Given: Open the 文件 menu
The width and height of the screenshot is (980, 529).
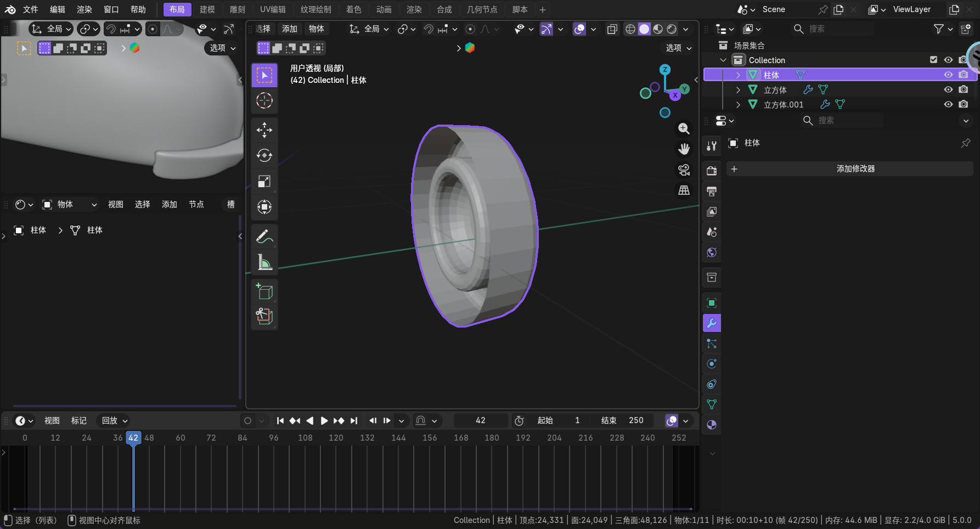Looking at the screenshot, I should pyautogui.click(x=31, y=9).
